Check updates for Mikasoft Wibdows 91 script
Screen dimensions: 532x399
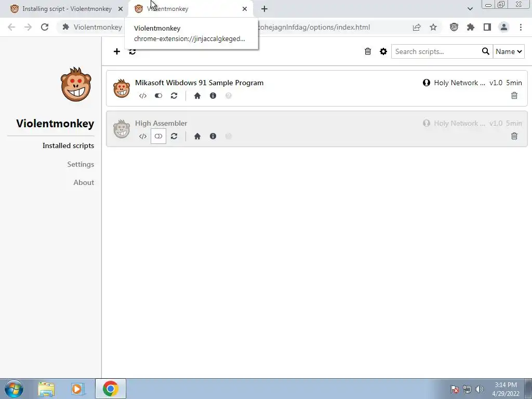[174, 96]
